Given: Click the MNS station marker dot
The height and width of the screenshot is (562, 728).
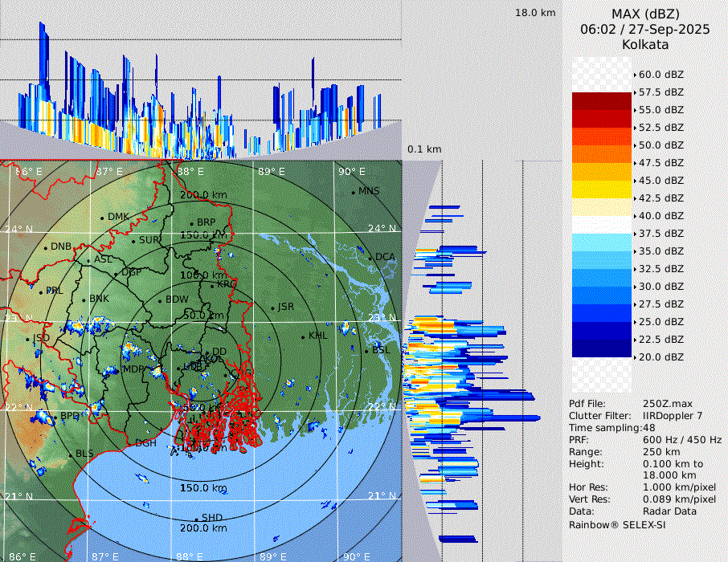Looking at the screenshot, I should click(353, 191).
